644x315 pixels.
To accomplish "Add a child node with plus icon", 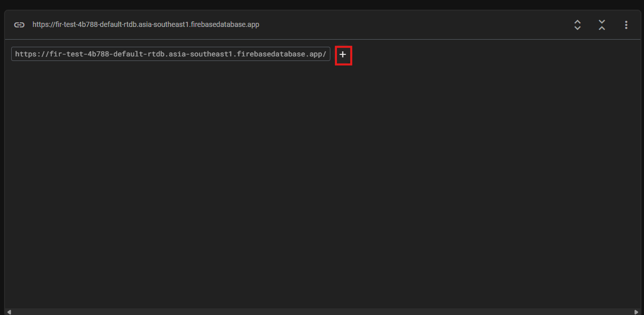I will click(343, 54).
